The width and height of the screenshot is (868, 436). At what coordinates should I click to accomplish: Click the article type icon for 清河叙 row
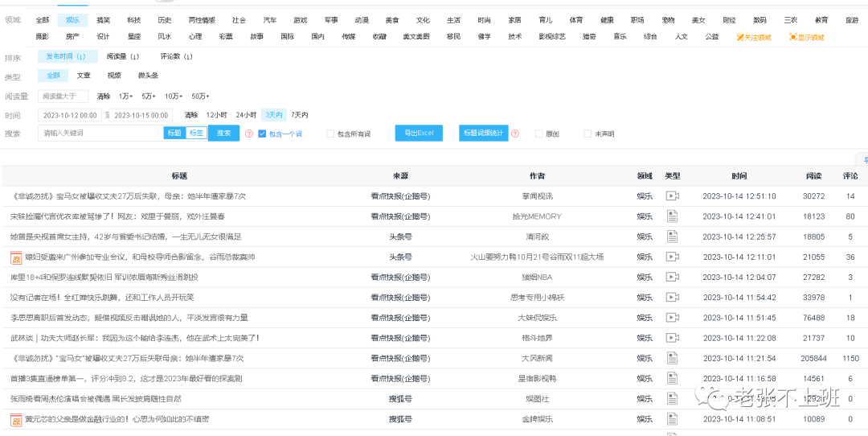(x=672, y=237)
